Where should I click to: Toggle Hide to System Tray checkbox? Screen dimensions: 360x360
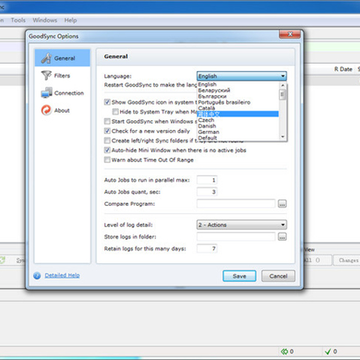(115, 112)
